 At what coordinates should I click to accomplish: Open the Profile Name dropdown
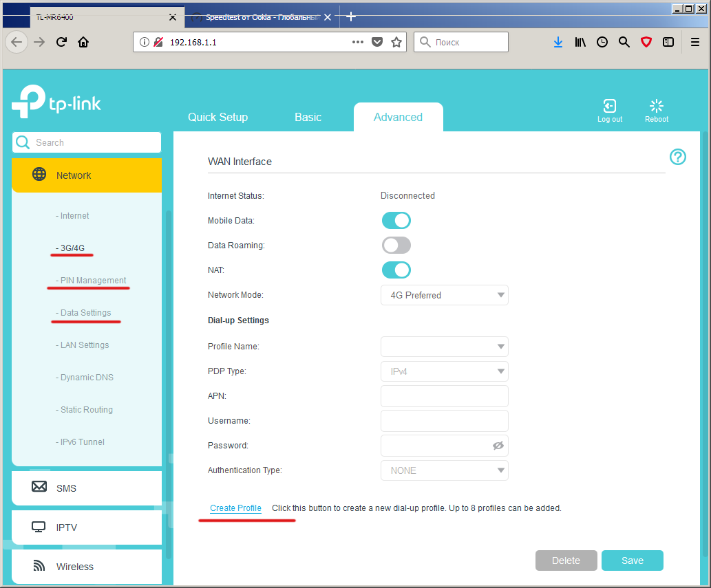pos(445,347)
